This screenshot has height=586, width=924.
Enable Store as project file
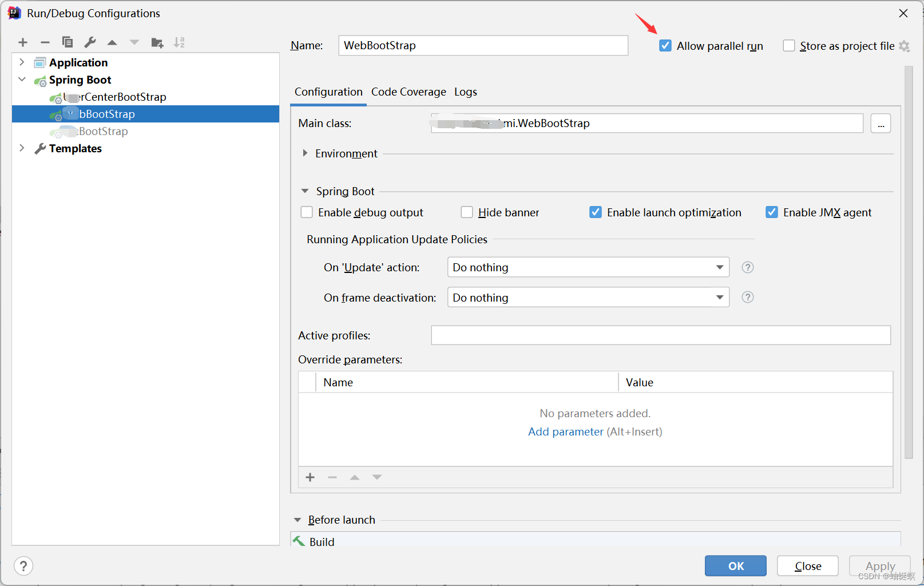(x=789, y=46)
